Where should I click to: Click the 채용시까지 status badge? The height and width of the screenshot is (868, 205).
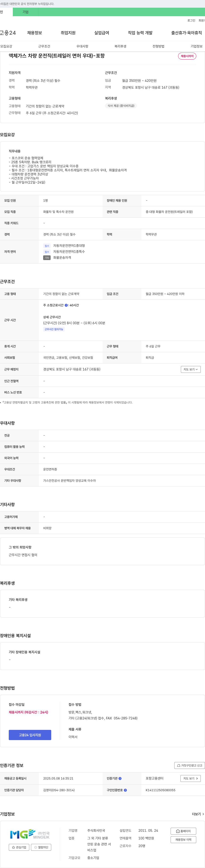click(x=187, y=56)
